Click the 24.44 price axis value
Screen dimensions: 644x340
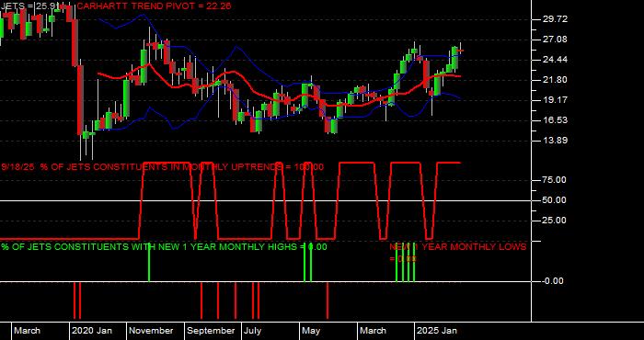point(556,60)
